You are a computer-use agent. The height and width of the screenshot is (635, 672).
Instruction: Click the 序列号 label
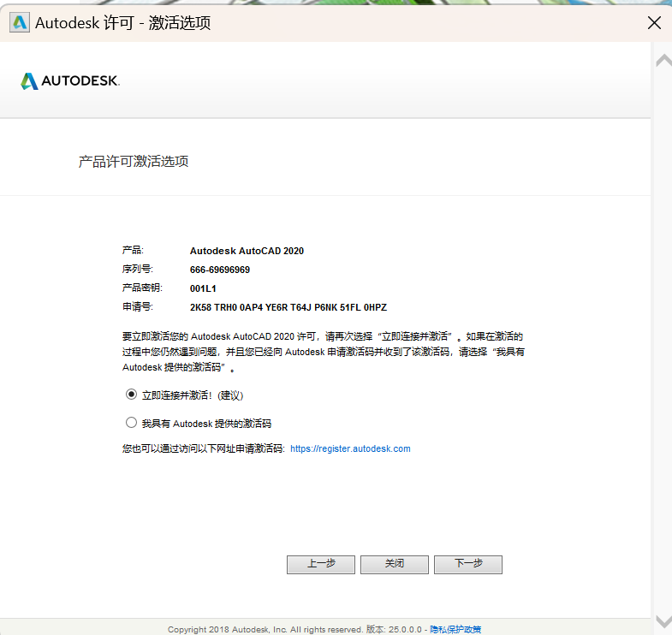click(138, 269)
